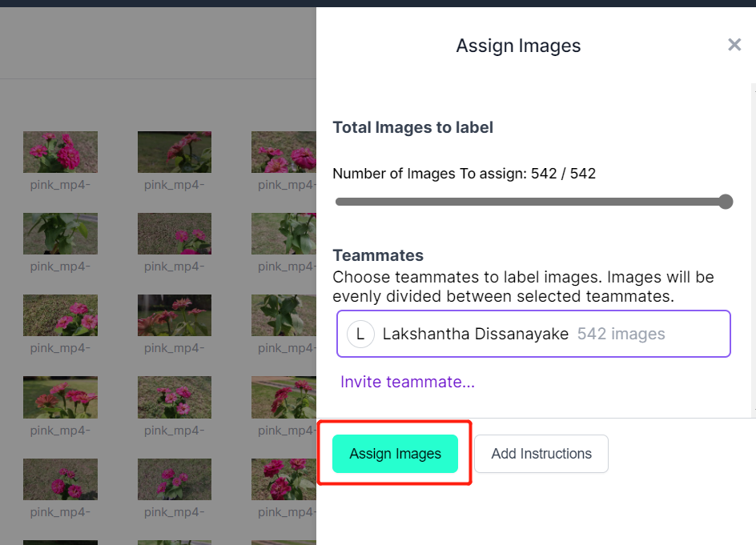
Task: Select the middle thumbnail in the third row
Action: click(x=175, y=315)
